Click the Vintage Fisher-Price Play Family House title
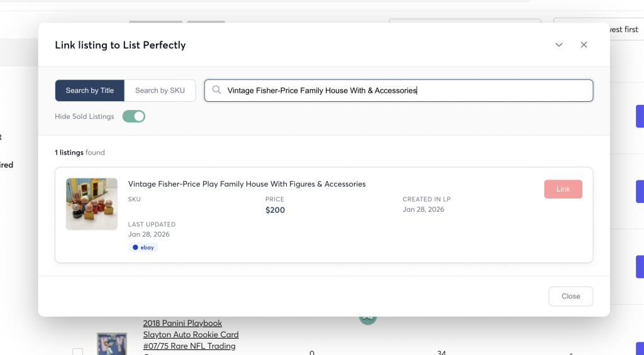This screenshot has height=355, width=644. (x=247, y=184)
